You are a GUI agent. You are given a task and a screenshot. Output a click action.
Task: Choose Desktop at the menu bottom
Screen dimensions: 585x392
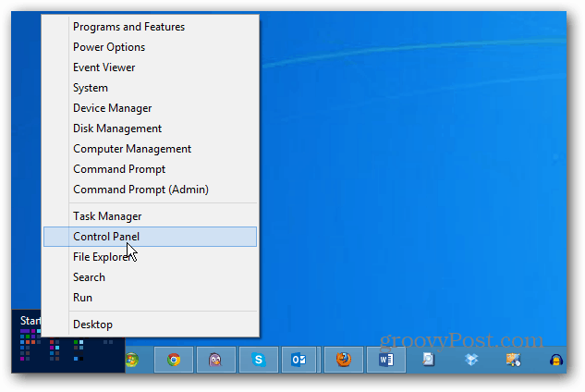pos(150,325)
